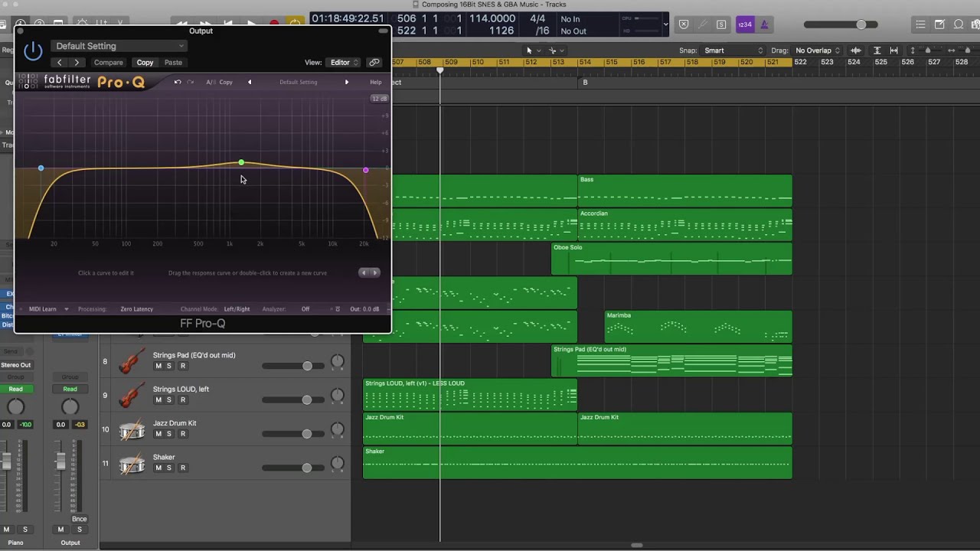Click the plugin link chain icon
Screen dimensions: 980x551
coord(374,63)
